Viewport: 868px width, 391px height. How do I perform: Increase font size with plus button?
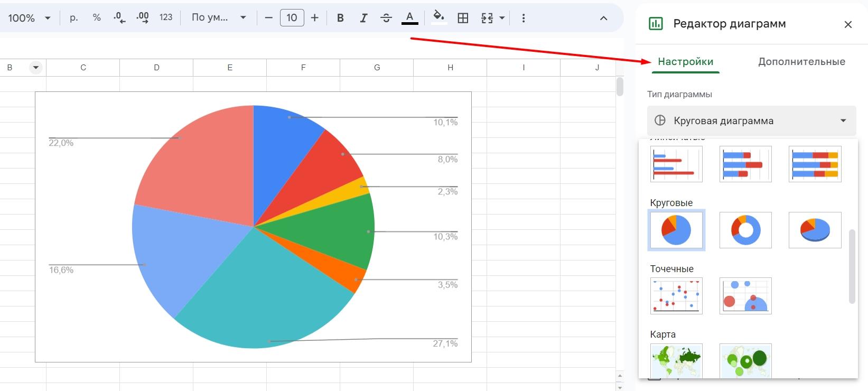tap(315, 18)
